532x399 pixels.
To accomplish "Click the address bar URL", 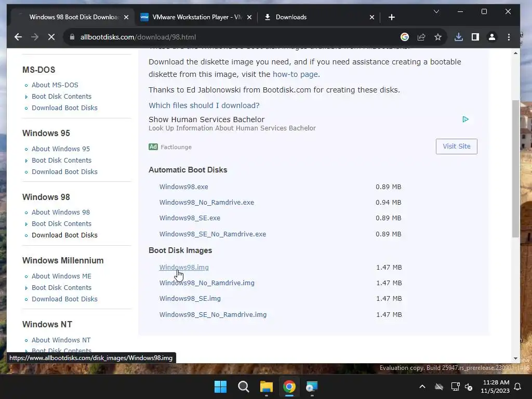I will [138, 37].
